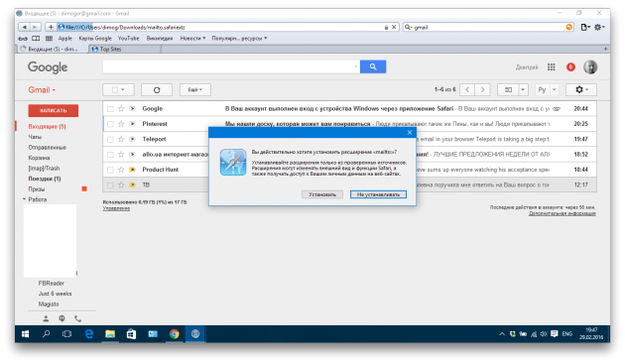Open the Google apps grid
Viewport: 625px width, 364px height.
pos(552,67)
